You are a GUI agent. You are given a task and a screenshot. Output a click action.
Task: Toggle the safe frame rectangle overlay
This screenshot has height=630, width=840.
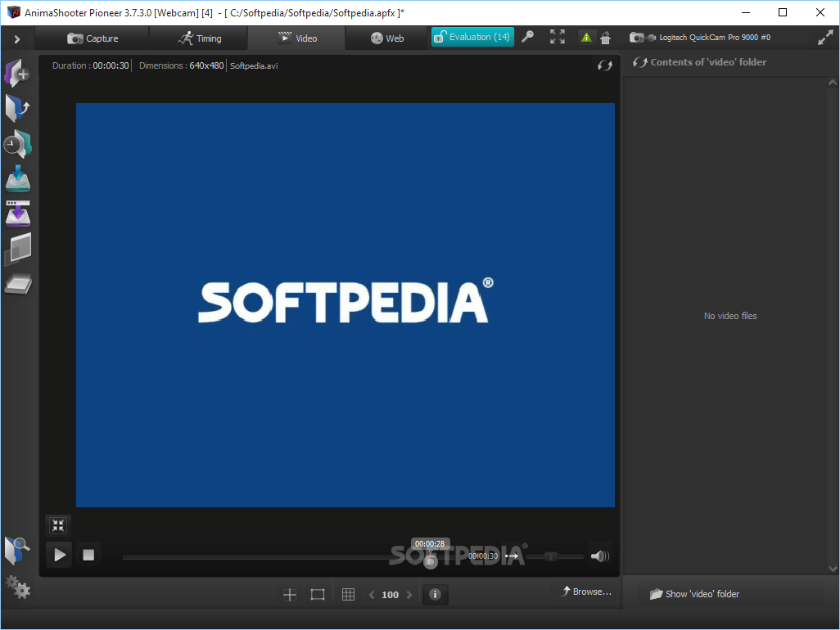point(318,595)
